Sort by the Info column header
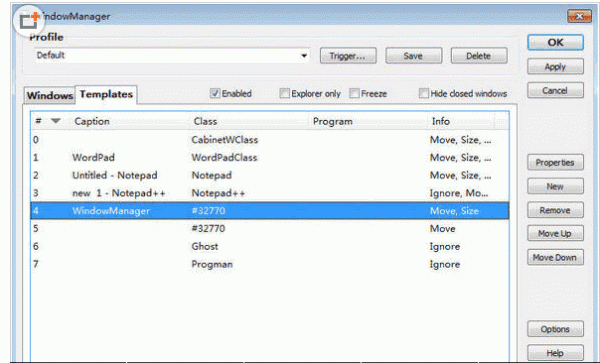This screenshot has height=363, width=600. (461, 121)
